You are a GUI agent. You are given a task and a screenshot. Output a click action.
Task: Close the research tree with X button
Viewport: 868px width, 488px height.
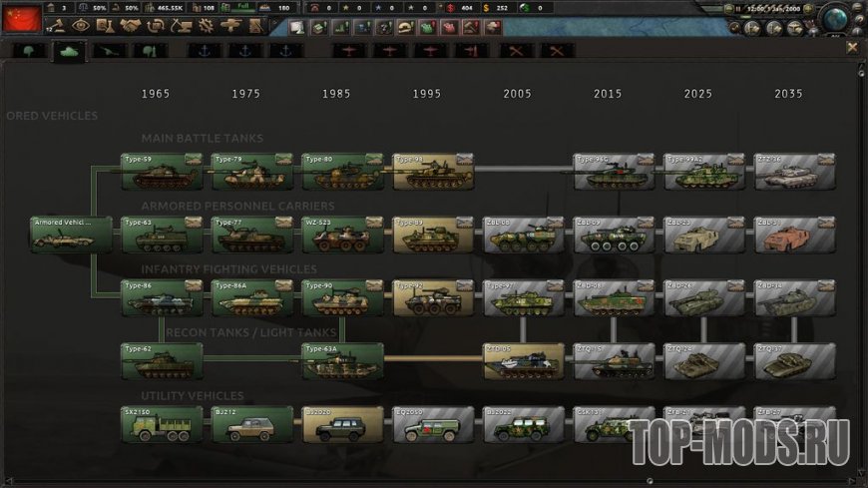852,47
